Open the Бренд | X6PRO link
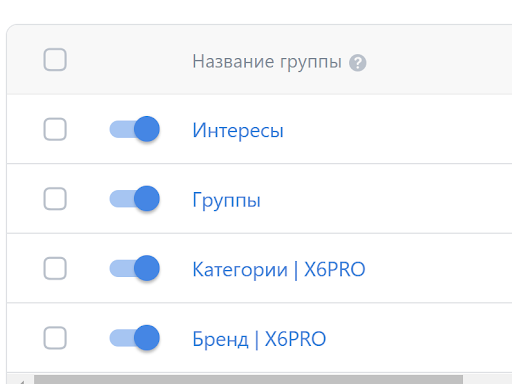Viewport: 512px width, 384px height. coord(259,339)
